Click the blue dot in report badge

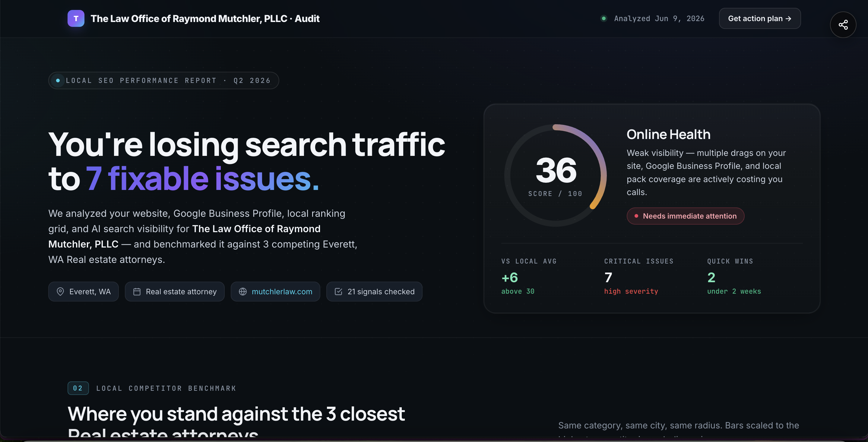point(58,81)
